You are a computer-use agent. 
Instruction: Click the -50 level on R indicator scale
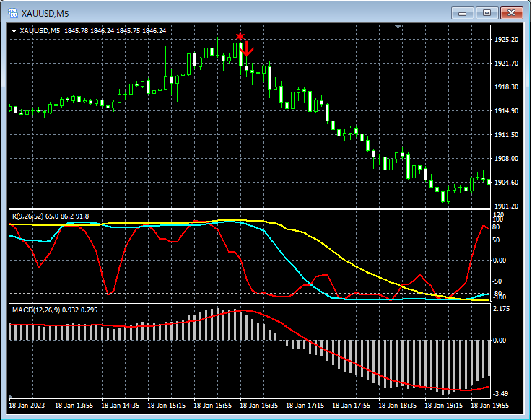coord(497,281)
